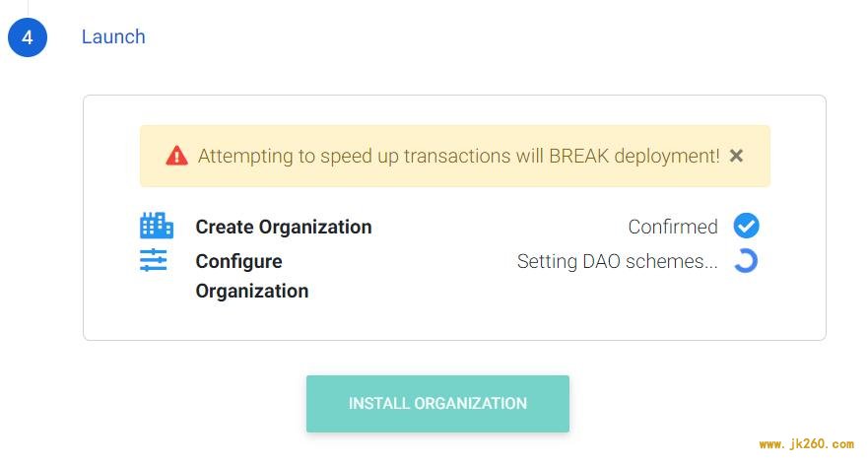
Task: Click the loading spinner icon
Action: coord(746,261)
